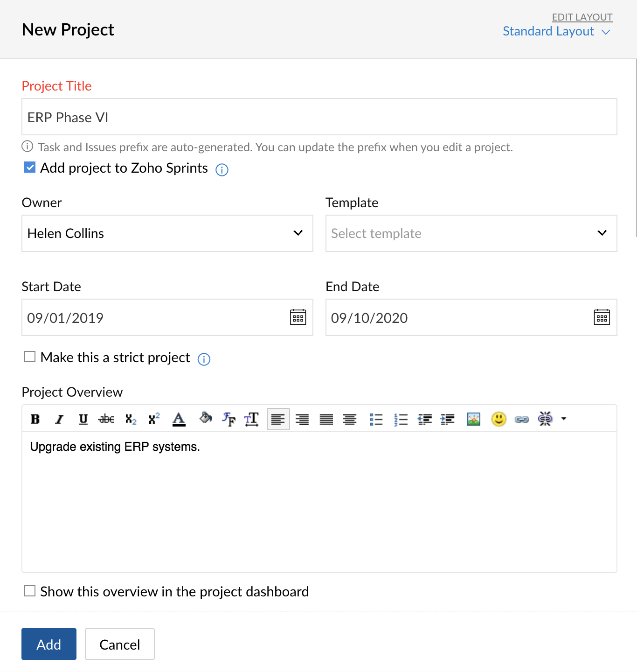Insert an emoji with smiley icon
The height and width of the screenshot is (672, 637).
coord(499,419)
